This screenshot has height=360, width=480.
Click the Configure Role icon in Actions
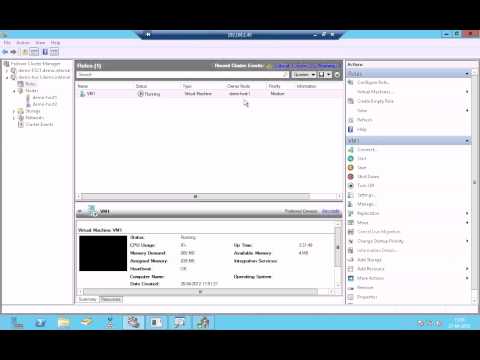[351, 82]
